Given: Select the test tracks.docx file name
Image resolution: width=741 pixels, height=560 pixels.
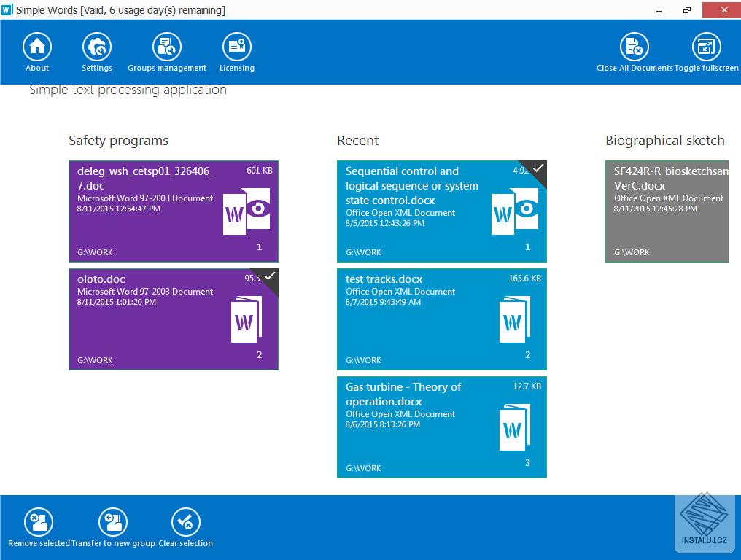Looking at the screenshot, I should tap(384, 279).
